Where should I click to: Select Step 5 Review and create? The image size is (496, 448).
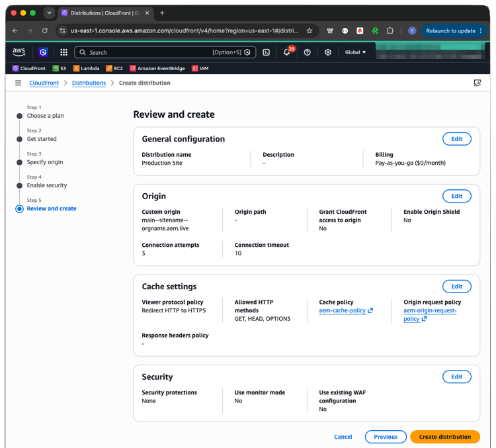point(52,208)
